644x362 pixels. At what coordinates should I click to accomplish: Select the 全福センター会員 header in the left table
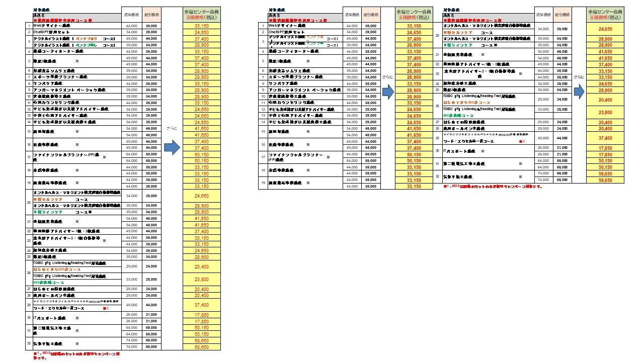click(x=201, y=14)
